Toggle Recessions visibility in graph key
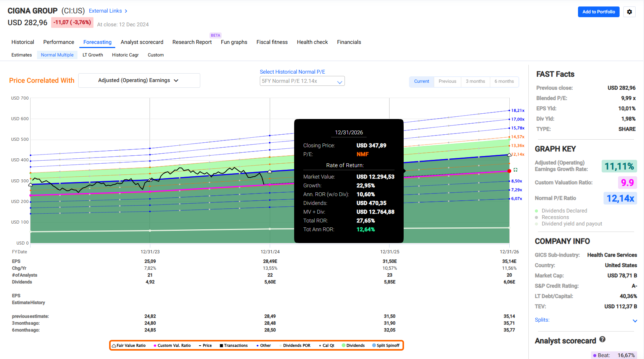The height and width of the screenshot is (359, 644). pyautogui.click(x=552, y=217)
